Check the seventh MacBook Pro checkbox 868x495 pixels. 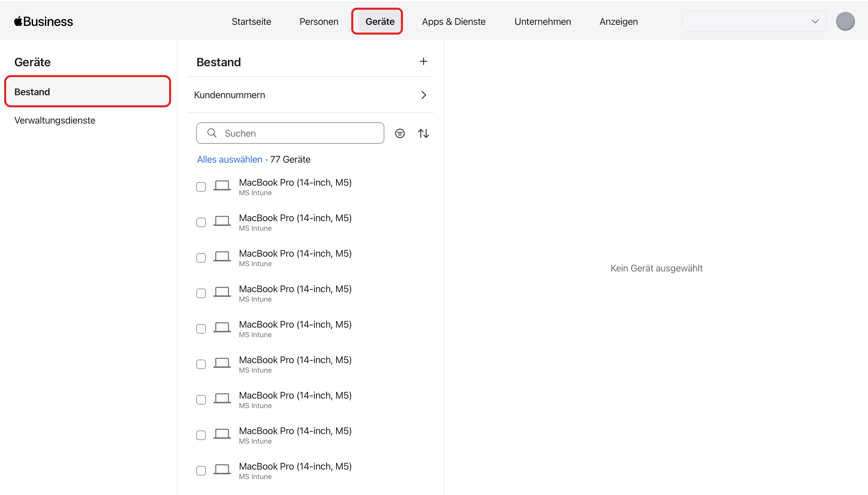click(201, 399)
